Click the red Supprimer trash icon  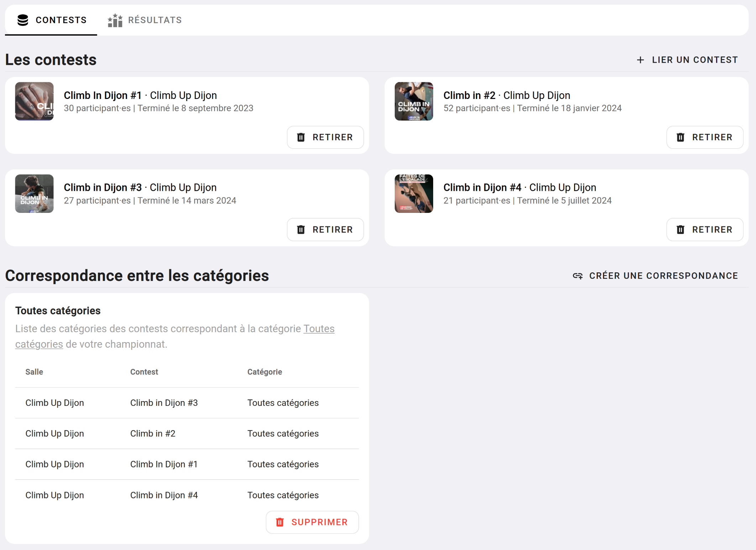pos(280,522)
